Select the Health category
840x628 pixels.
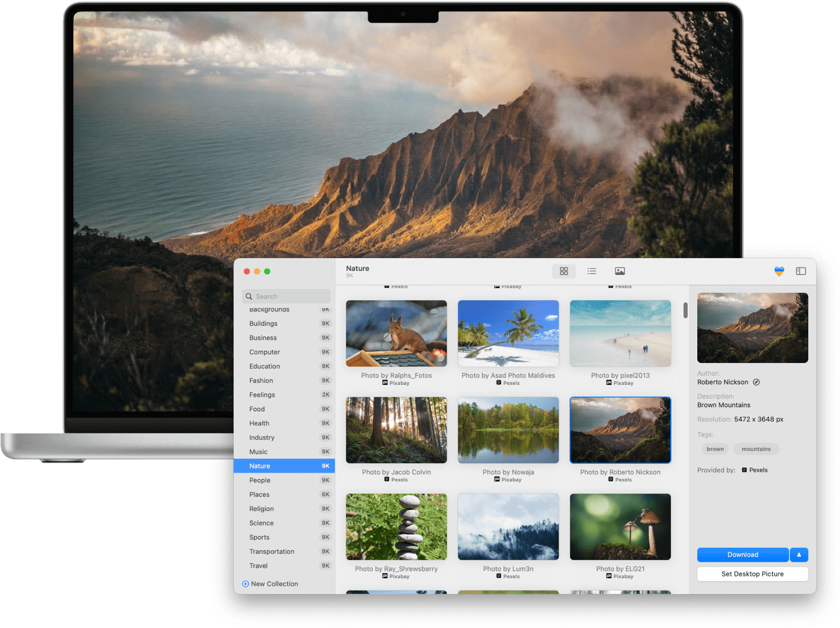click(284, 423)
